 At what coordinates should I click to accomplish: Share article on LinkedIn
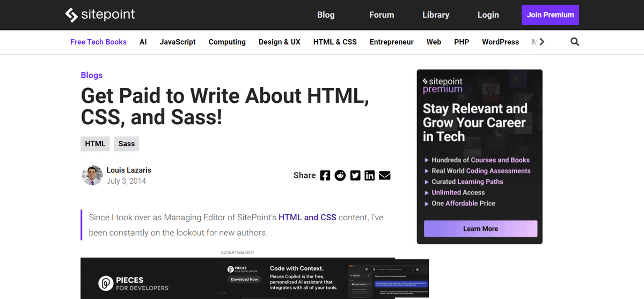tap(370, 175)
